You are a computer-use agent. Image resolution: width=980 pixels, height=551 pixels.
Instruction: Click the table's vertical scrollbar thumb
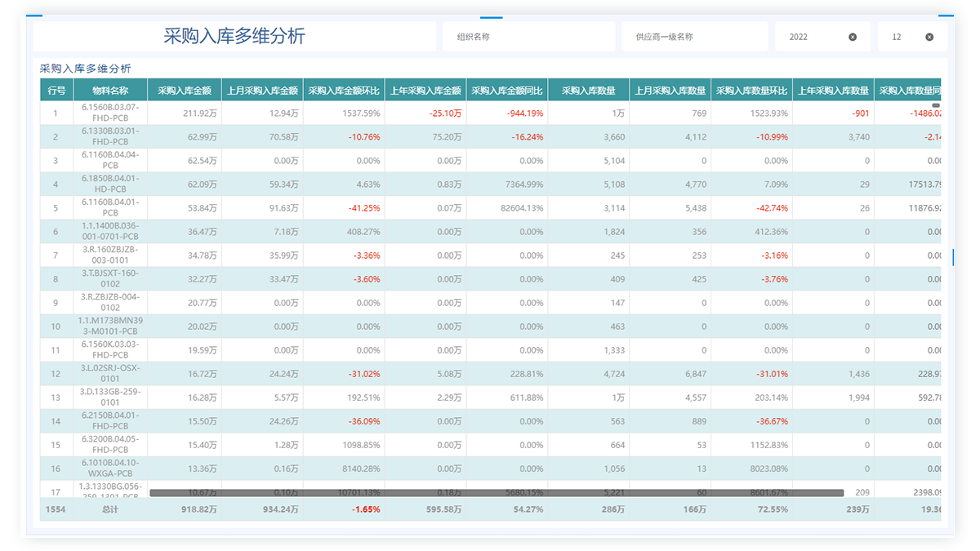point(936,105)
